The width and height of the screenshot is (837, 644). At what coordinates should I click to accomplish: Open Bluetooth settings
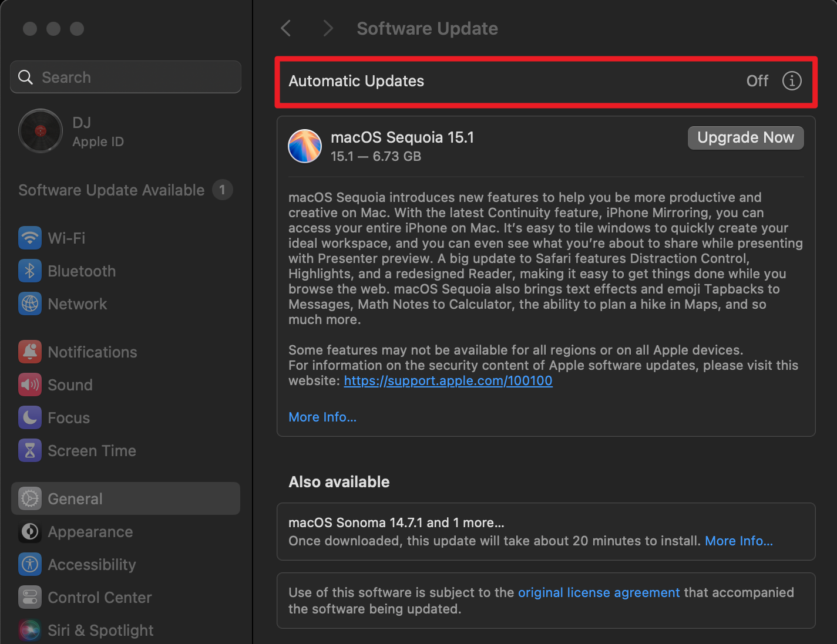(x=126, y=271)
